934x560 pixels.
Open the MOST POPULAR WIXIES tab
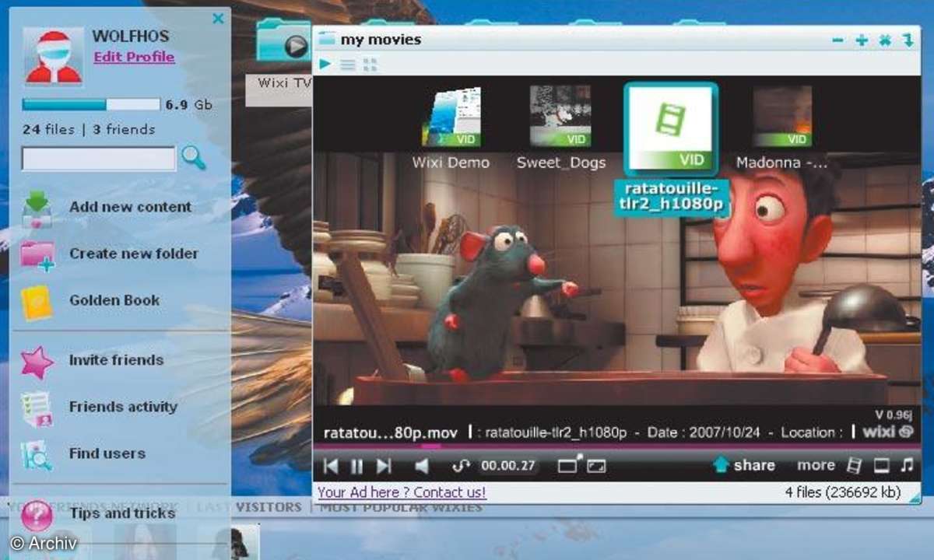[401, 507]
